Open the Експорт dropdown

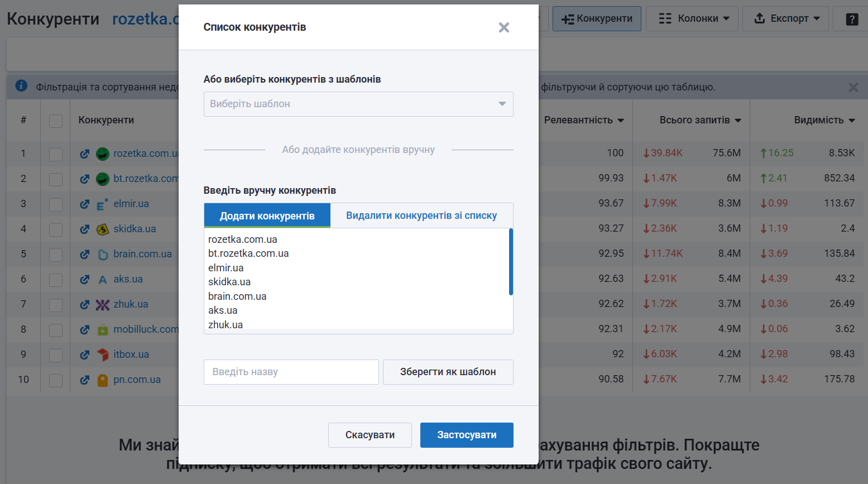(785, 18)
